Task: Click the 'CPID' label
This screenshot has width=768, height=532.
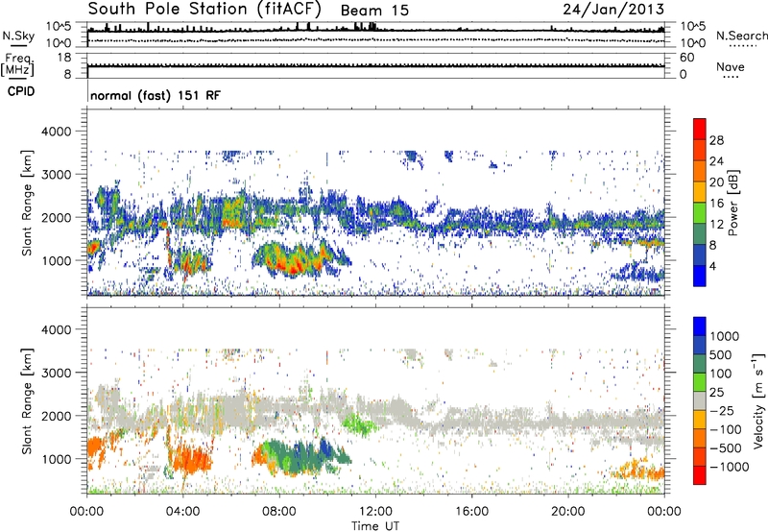Action: 21,91
